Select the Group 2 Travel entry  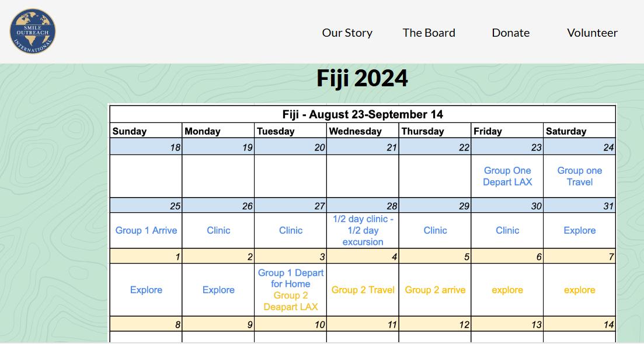point(363,290)
